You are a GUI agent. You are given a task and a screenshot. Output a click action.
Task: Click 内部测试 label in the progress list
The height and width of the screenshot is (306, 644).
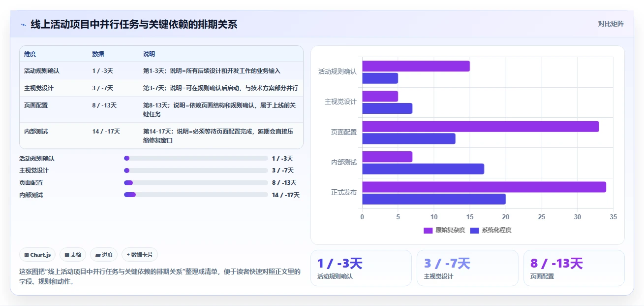31,195
